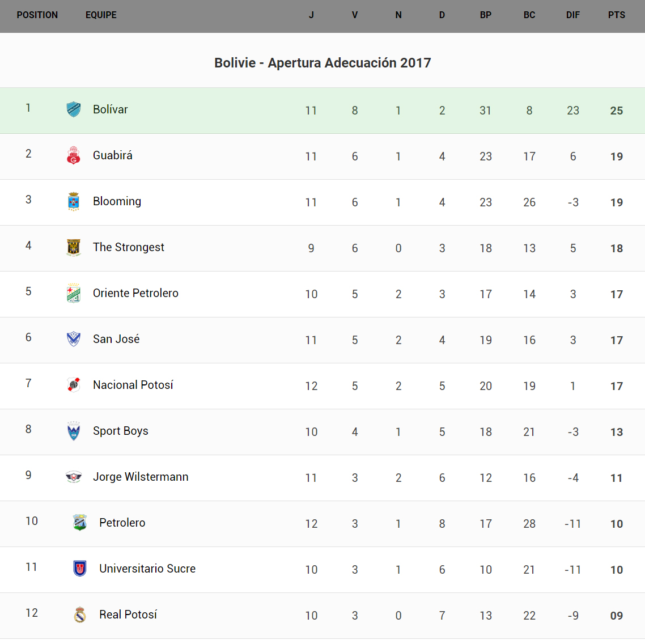
Task: Open the Bolívar team name link
Action: [x=111, y=109]
